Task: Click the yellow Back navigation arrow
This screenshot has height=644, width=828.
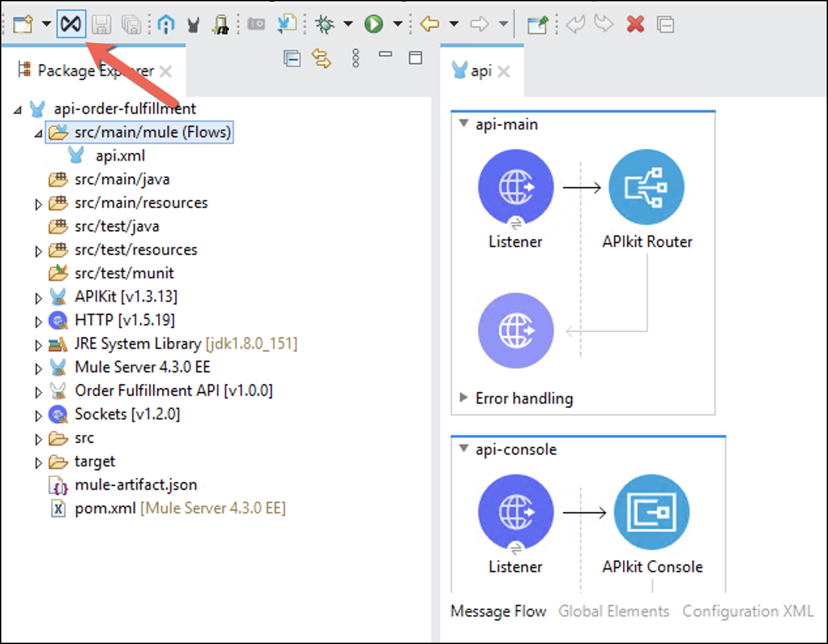Action: pyautogui.click(x=430, y=25)
